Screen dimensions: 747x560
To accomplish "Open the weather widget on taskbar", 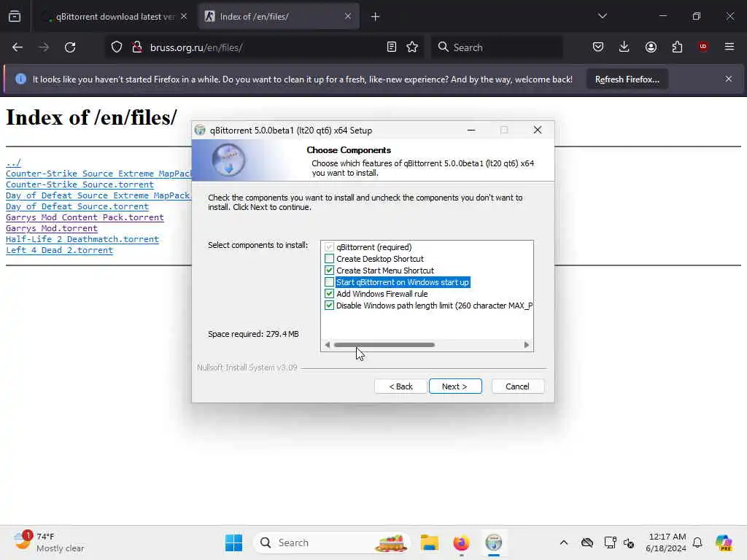I will pyautogui.click(x=47, y=542).
